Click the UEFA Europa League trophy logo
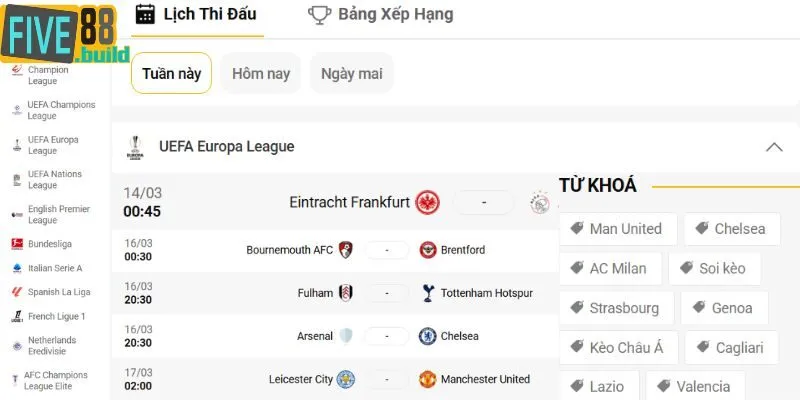800x400 pixels. pyautogui.click(x=136, y=147)
